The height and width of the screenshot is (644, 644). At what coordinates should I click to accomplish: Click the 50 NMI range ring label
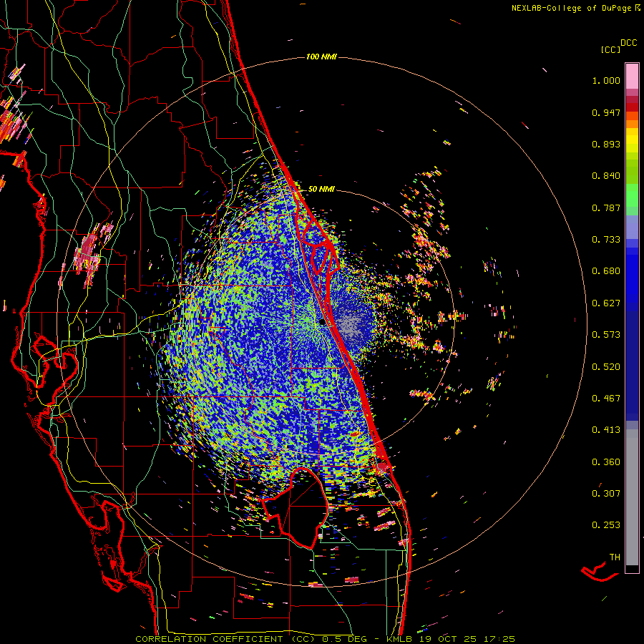click(321, 190)
